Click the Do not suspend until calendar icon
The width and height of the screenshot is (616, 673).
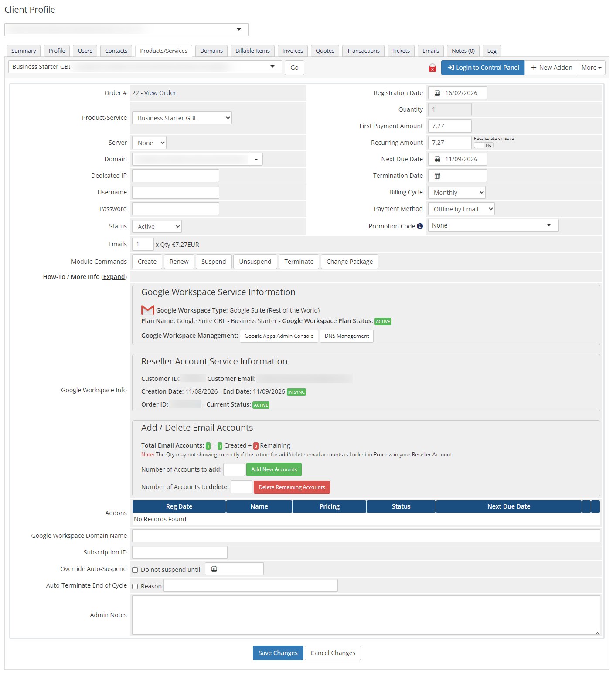pos(214,569)
